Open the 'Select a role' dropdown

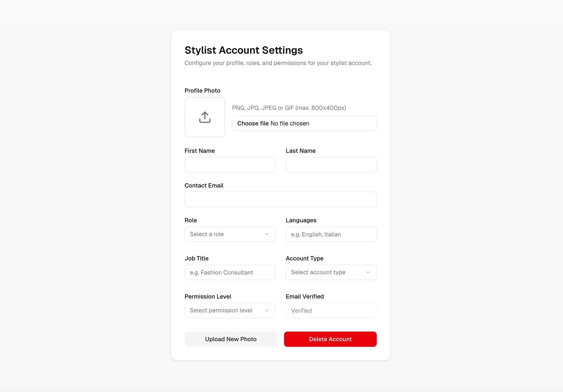click(230, 234)
